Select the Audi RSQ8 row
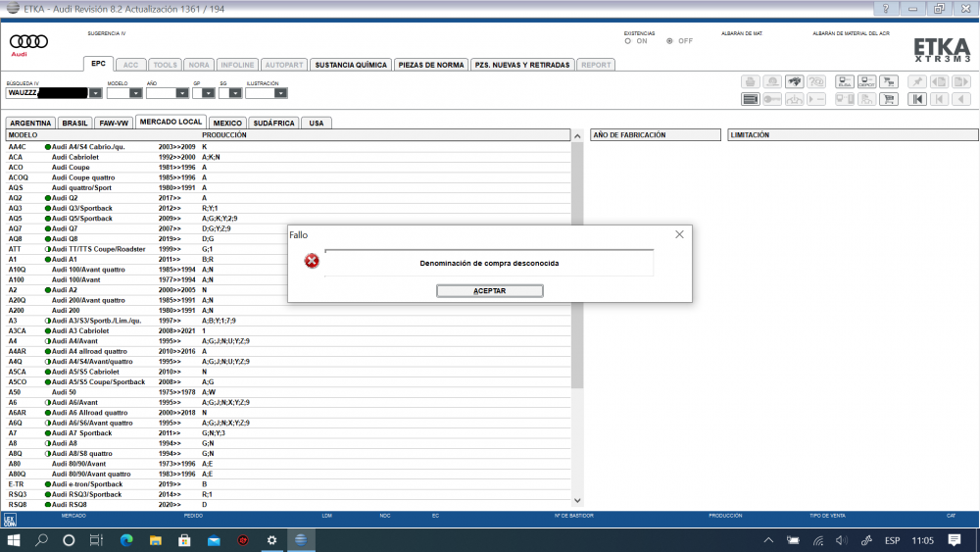This screenshot has height=552, width=980. click(x=288, y=505)
